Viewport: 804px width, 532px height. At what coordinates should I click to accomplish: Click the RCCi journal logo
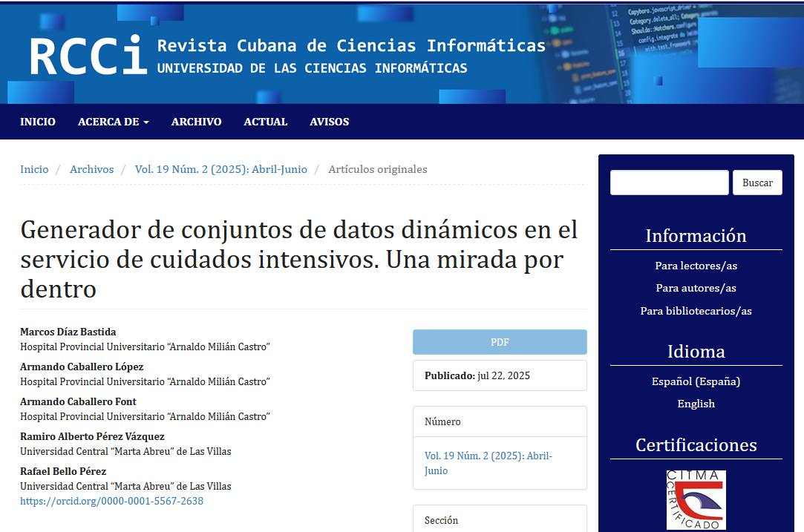point(88,56)
